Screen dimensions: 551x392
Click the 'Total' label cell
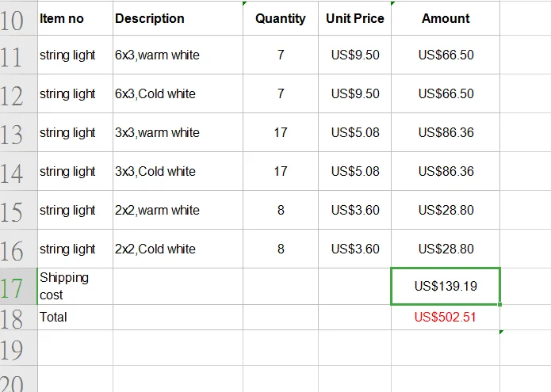(75, 318)
